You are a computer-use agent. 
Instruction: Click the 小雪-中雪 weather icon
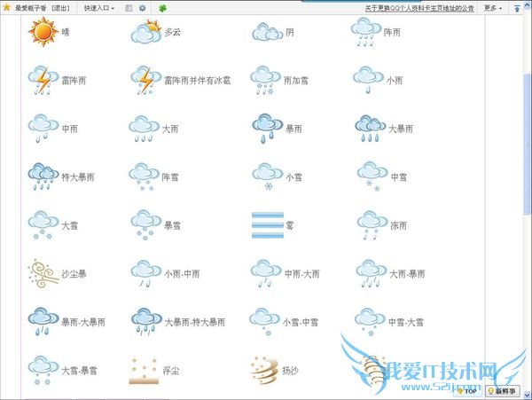coord(264,322)
